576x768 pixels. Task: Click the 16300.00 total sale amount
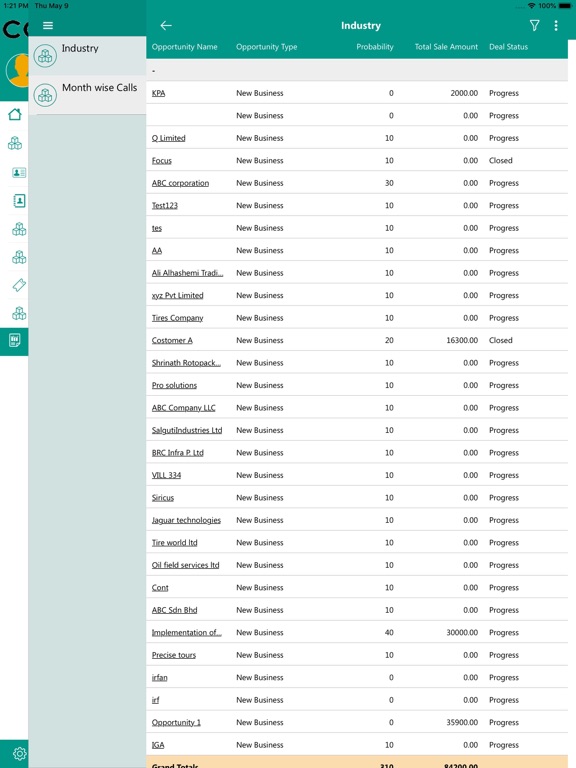462,340
